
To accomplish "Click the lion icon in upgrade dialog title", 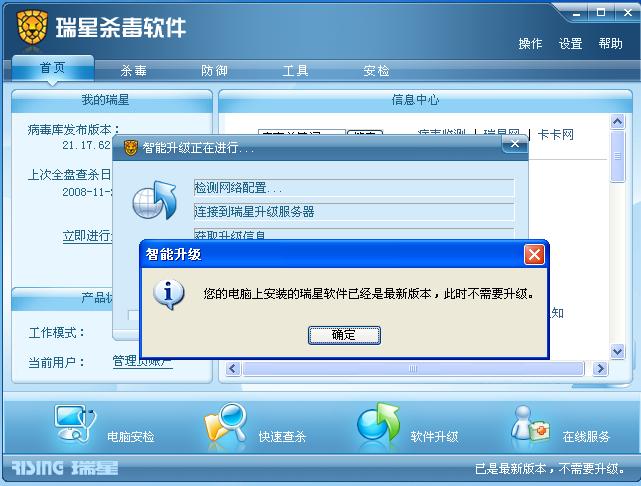I will coord(130,148).
